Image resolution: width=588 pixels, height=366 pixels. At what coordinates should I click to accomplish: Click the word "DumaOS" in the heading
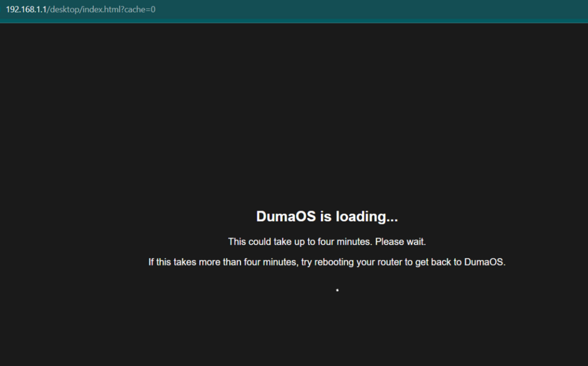coord(286,217)
